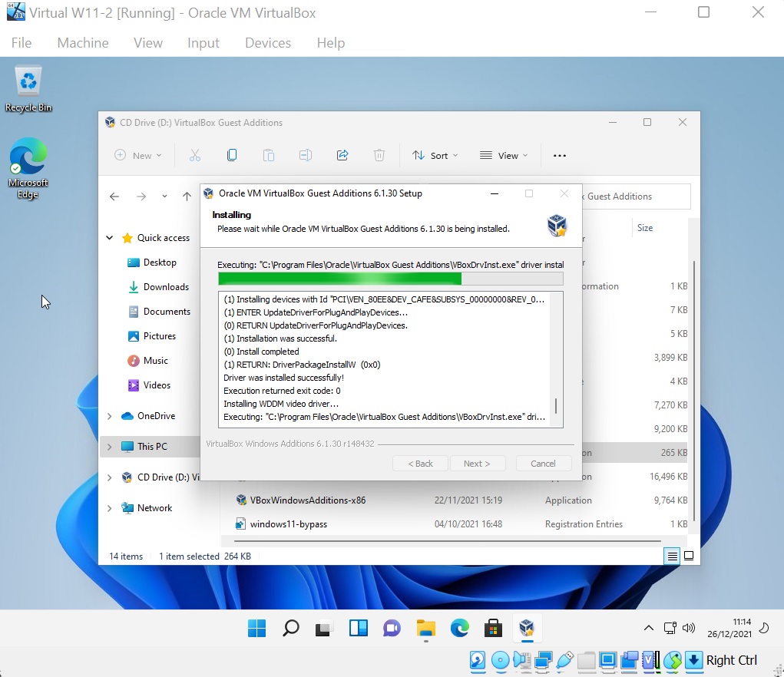
Task: Expand the Network tree node
Action: click(x=110, y=508)
